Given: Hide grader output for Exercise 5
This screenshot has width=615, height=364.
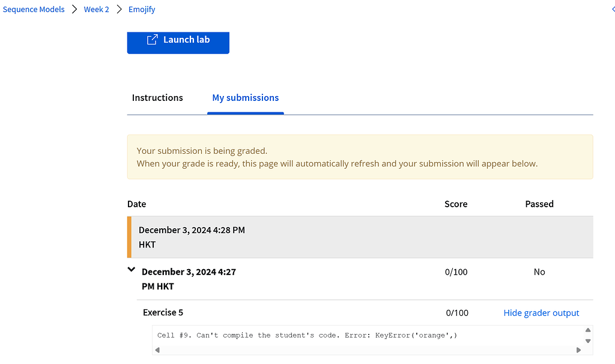Looking at the screenshot, I should 541,313.
